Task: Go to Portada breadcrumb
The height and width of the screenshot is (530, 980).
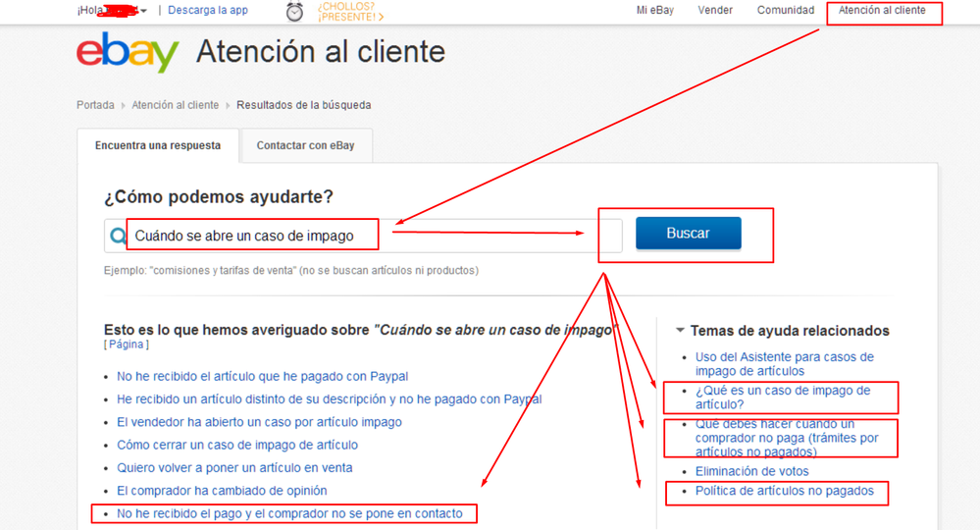Action: pyautogui.click(x=95, y=105)
